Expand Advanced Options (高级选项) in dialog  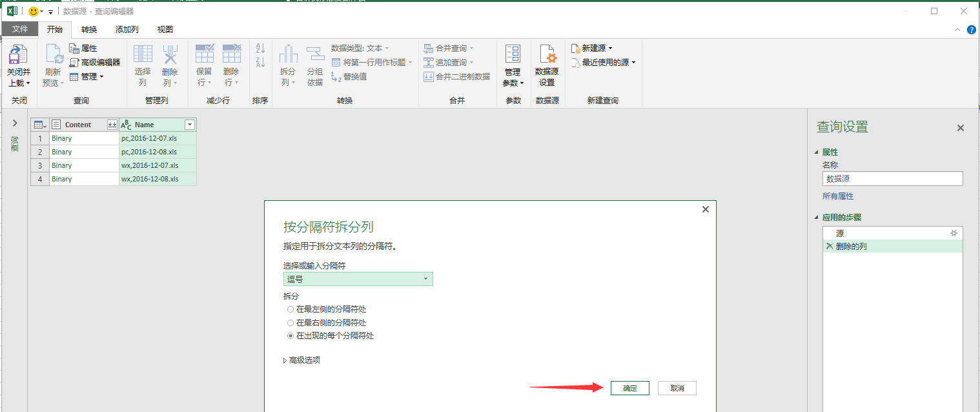point(301,360)
